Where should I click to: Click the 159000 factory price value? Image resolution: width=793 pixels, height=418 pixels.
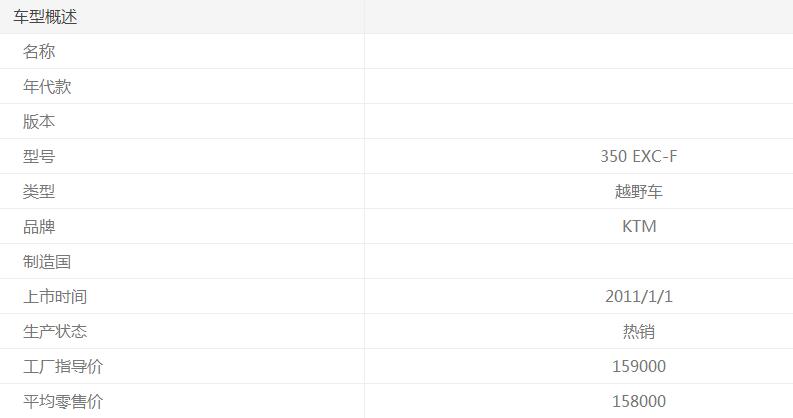(639, 367)
